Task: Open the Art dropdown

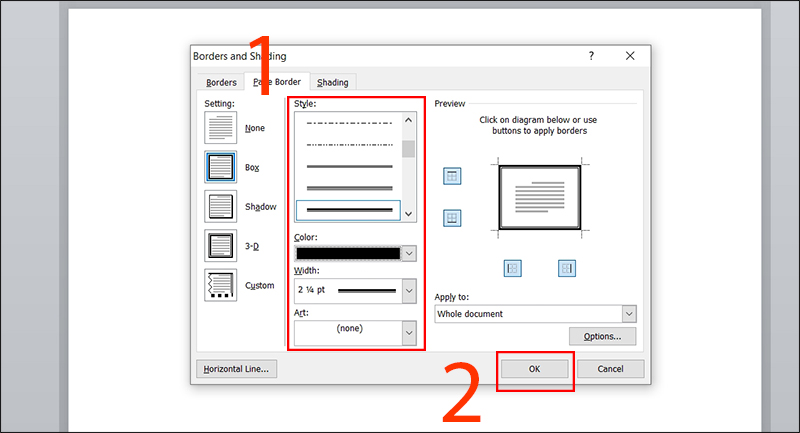Action: point(409,333)
